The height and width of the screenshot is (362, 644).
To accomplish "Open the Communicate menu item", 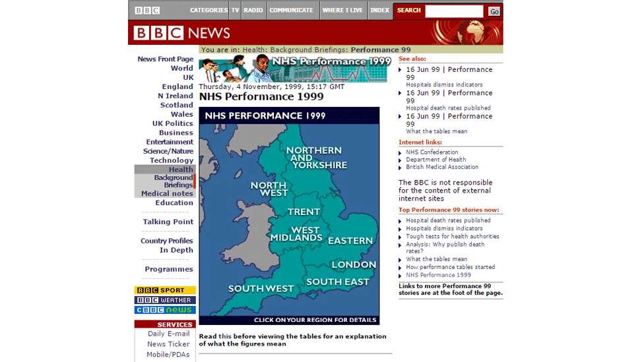I will coord(291,11).
